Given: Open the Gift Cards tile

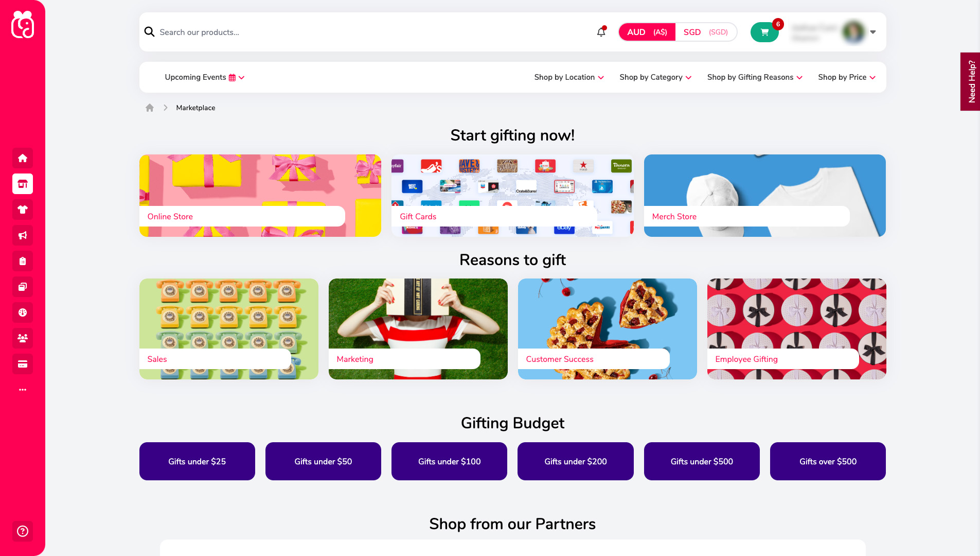Looking at the screenshot, I should pyautogui.click(x=512, y=196).
